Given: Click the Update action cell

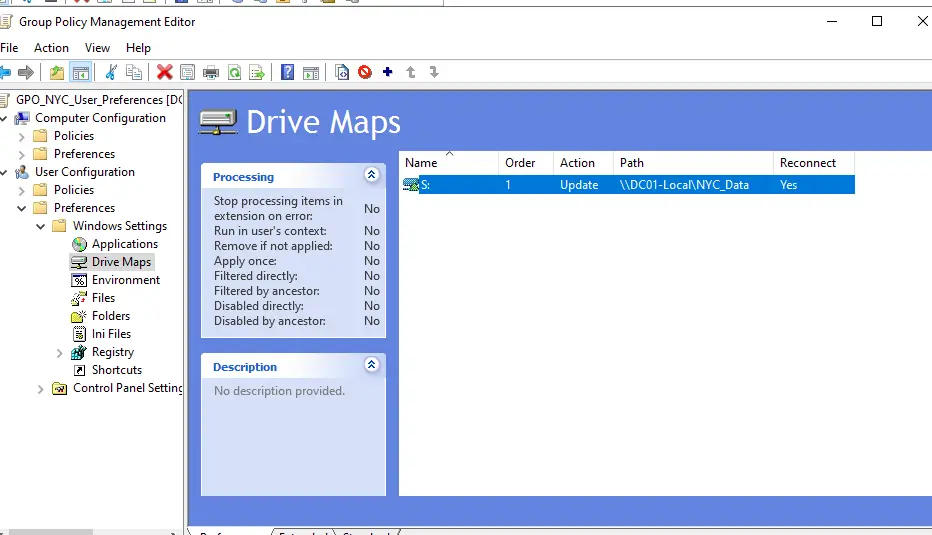Looking at the screenshot, I should pos(579,185).
